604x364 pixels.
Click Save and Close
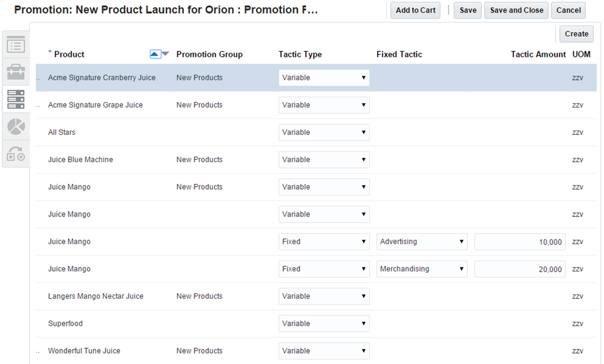[516, 10]
